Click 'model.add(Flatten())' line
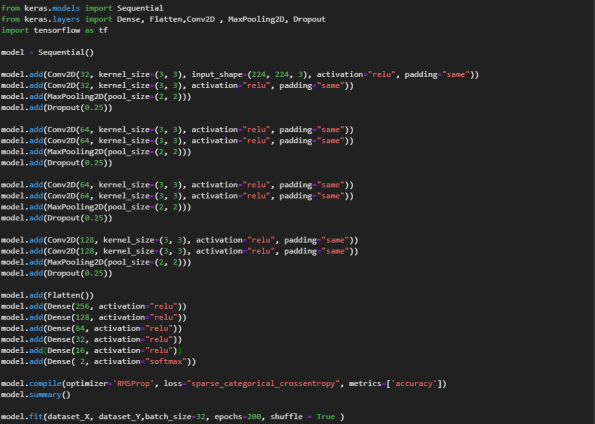Image resolution: width=595 pixels, height=424 pixels. (47, 295)
